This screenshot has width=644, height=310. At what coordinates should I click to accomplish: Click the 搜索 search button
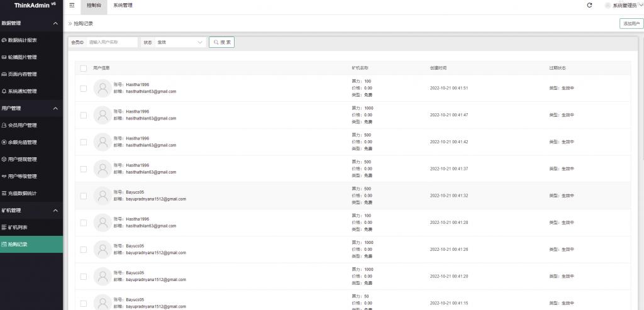point(222,43)
